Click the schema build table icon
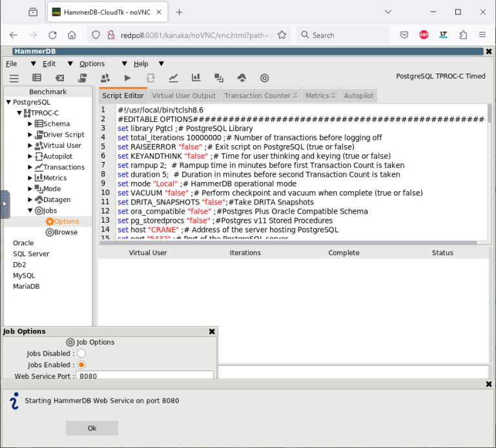The height and width of the screenshot is (448, 496). click(37, 78)
